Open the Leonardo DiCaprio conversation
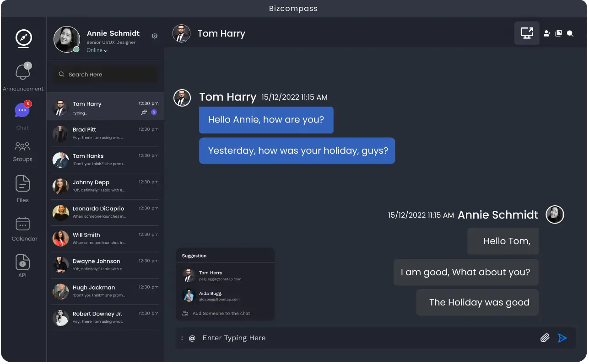Viewport: 589px width, 364px height. (x=105, y=212)
